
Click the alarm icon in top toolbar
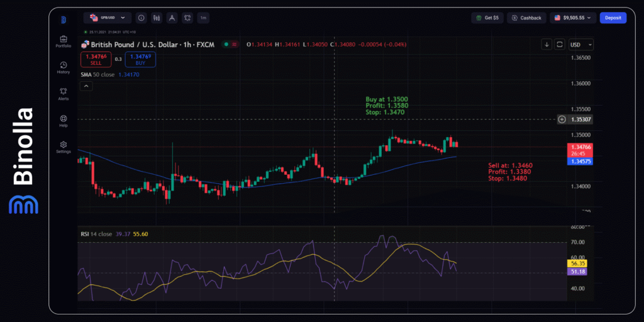[x=187, y=18]
